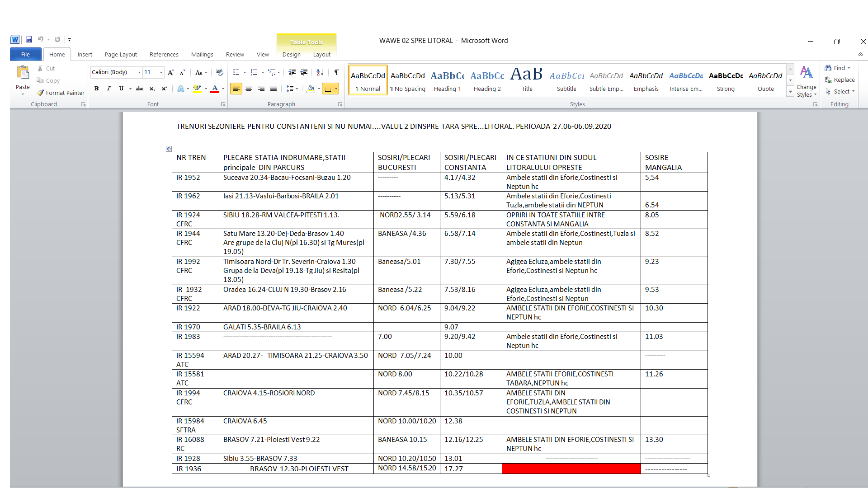868x488 pixels.
Task: Click the Select button
Action: 840,91
